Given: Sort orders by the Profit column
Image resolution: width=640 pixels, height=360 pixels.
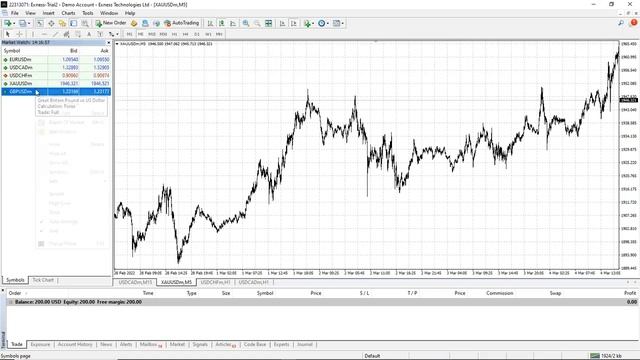Looking at the screenshot, I should pyautogui.click(x=630, y=293).
